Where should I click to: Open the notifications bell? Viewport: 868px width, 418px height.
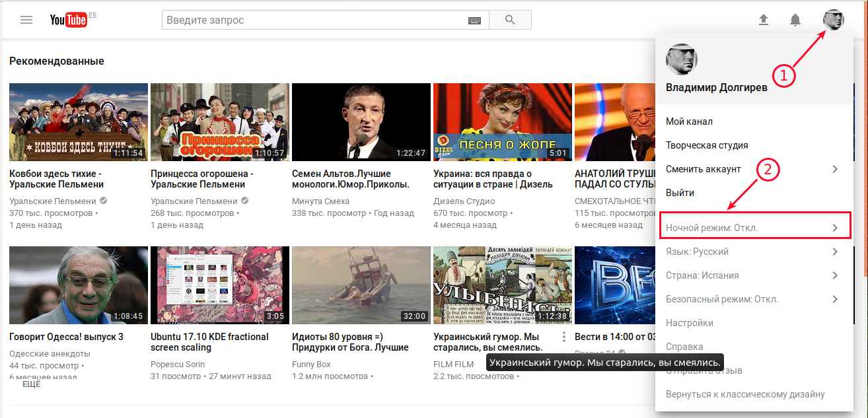coord(795,20)
